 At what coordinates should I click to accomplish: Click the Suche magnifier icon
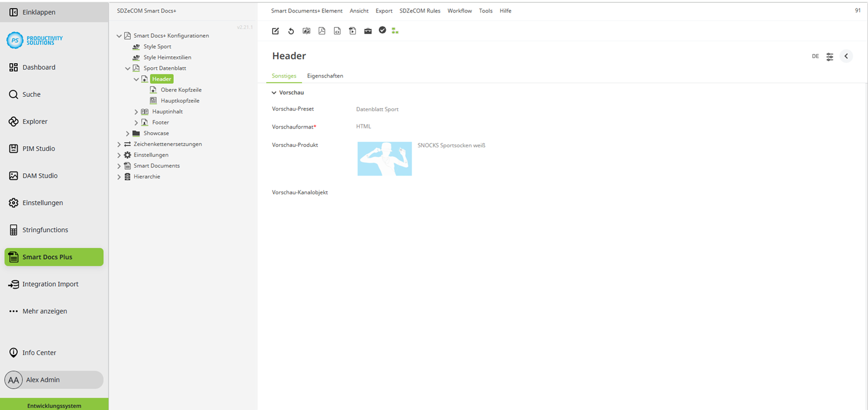(14, 95)
